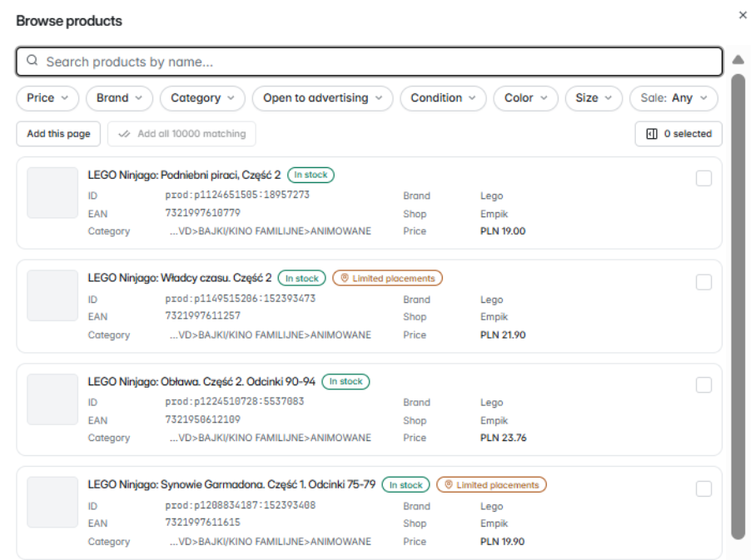Select the Podniebni piraci product checkbox

[x=703, y=178]
